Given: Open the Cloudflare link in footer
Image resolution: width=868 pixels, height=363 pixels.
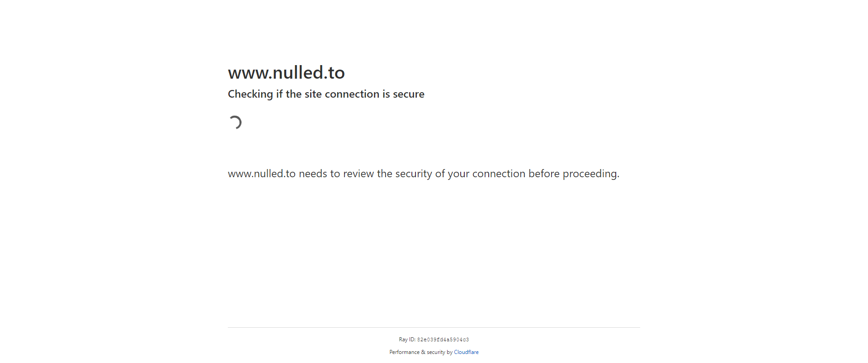Looking at the screenshot, I should [x=466, y=352].
